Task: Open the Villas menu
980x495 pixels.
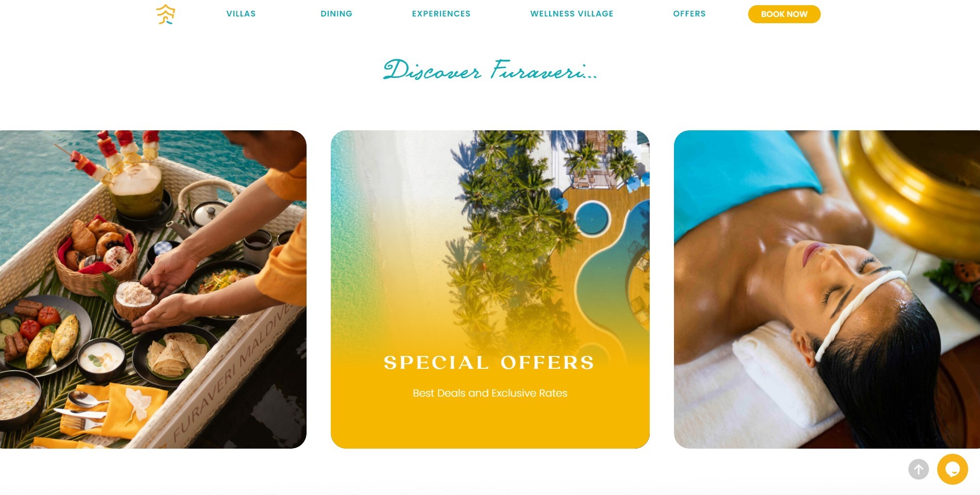Action: click(241, 14)
